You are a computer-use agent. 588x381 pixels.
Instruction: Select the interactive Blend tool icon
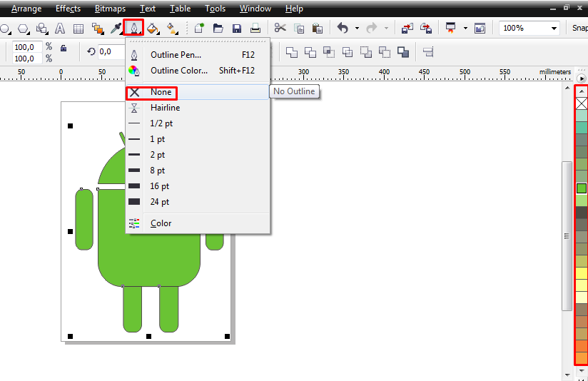pos(98,29)
